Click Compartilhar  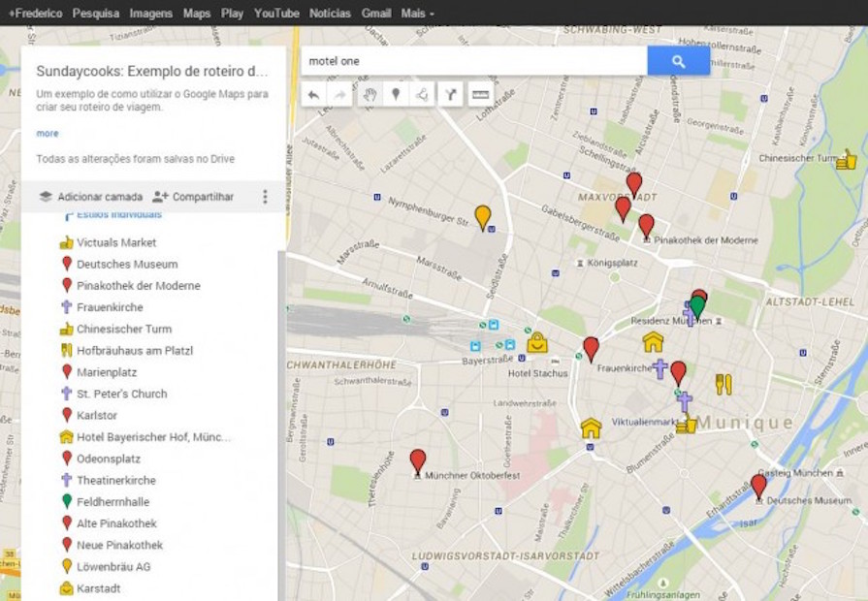tap(193, 197)
